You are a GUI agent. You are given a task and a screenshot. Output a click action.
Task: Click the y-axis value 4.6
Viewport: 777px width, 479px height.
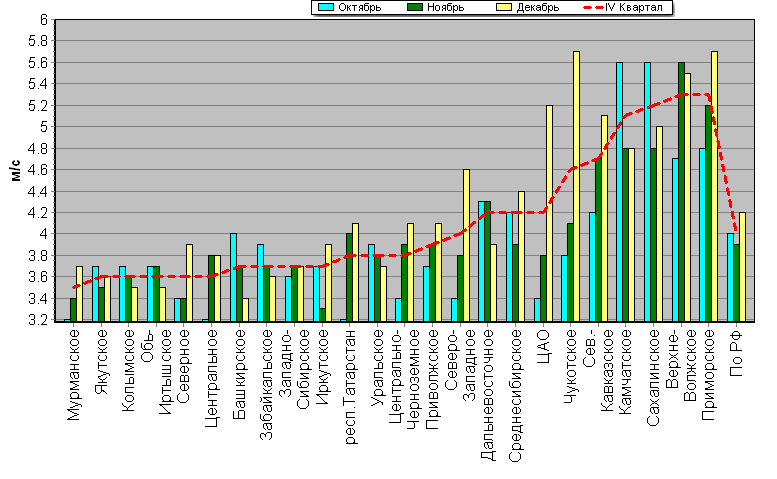click(38, 170)
